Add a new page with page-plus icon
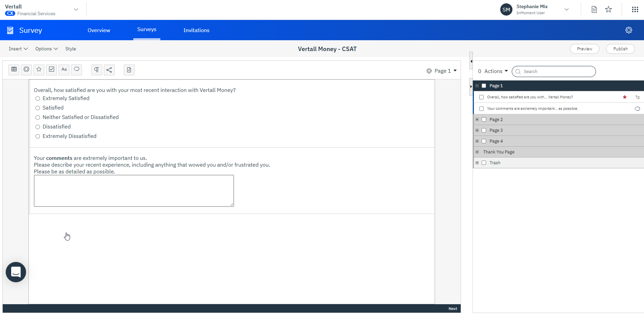Image resolution: width=644 pixels, height=314 pixels. pos(129,70)
